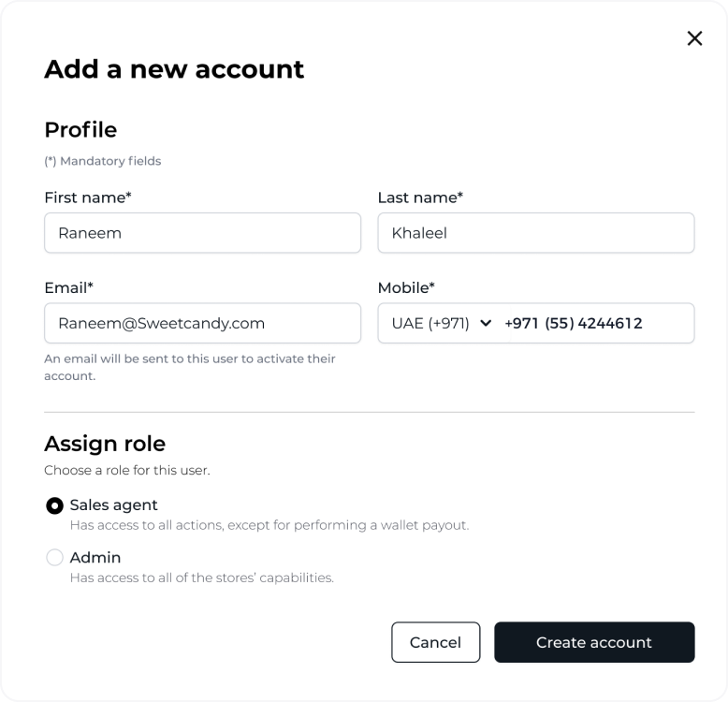Click the Email* field label
This screenshot has width=728, height=702.
point(68,287)
